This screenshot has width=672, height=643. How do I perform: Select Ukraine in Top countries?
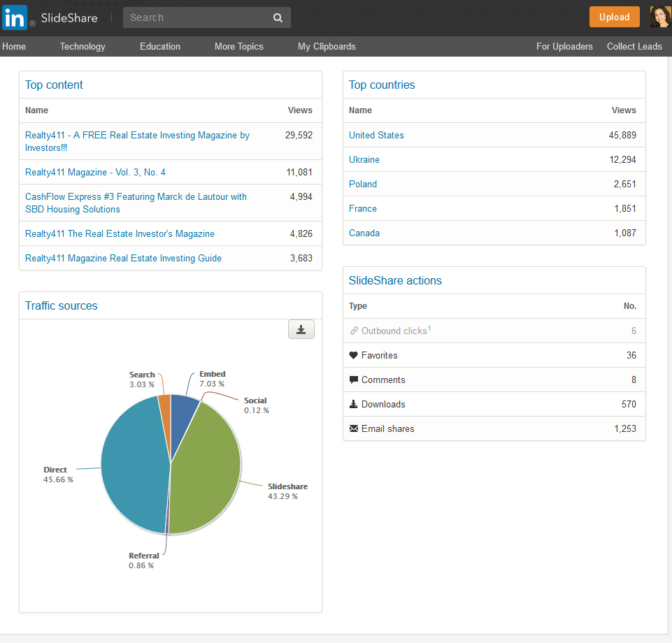(x=364, y=160)
